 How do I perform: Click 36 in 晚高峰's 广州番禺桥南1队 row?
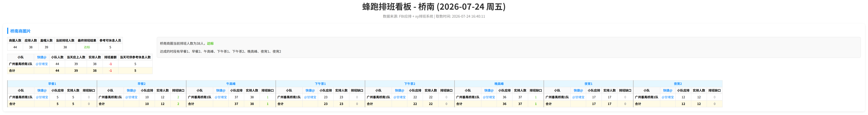(504, 97)
